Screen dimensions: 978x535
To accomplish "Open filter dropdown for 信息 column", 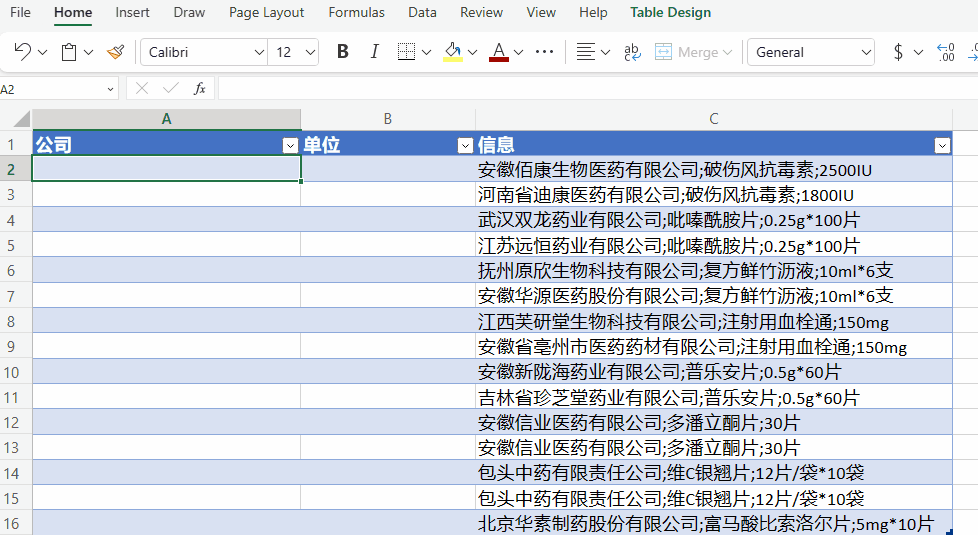I will (942, 145).
